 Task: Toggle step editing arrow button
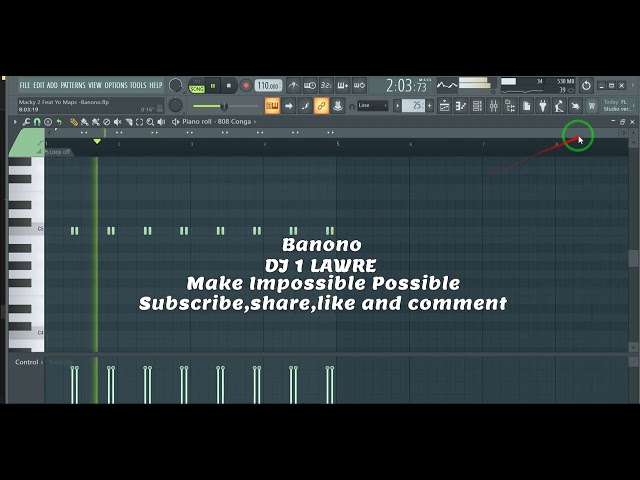[x=289, y=106]
